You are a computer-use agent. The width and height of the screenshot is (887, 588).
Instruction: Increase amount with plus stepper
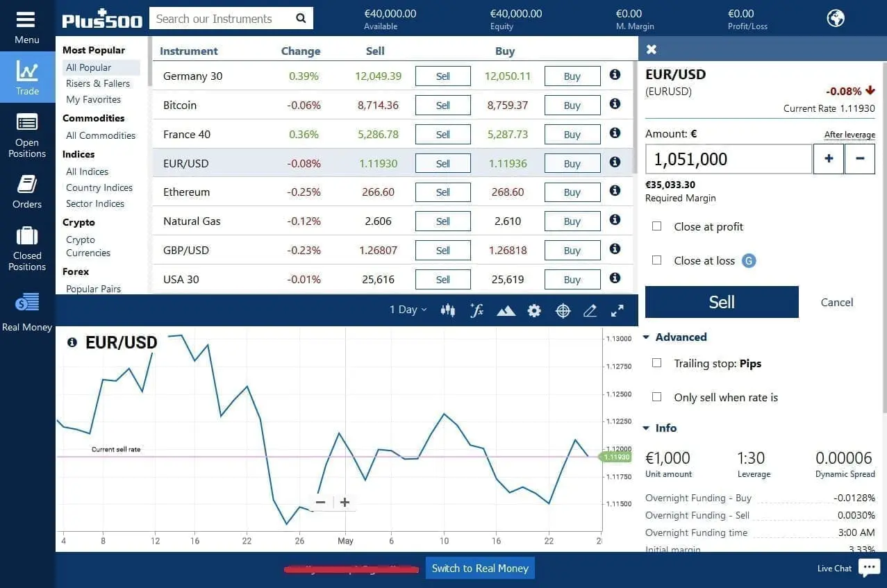pos(829,159)
